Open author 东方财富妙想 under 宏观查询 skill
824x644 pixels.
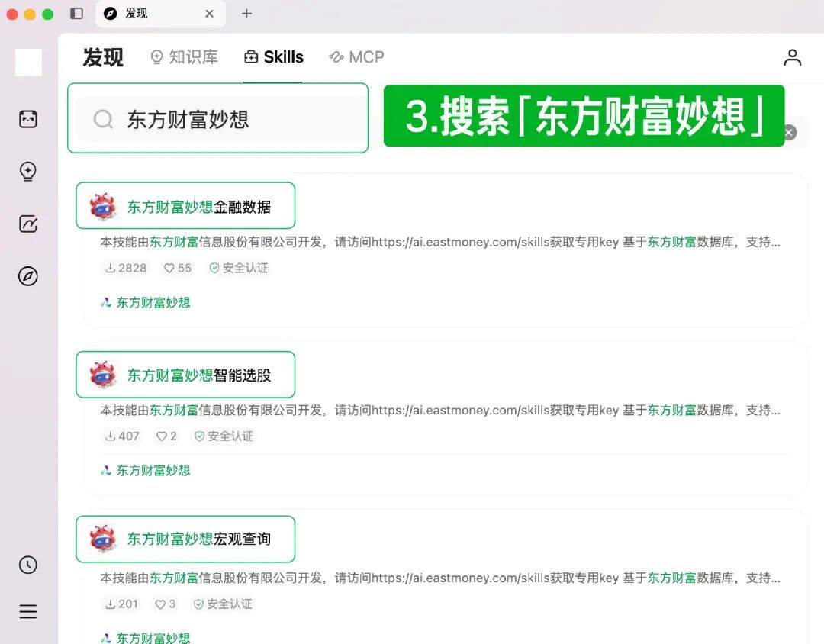tap(146, 638)
